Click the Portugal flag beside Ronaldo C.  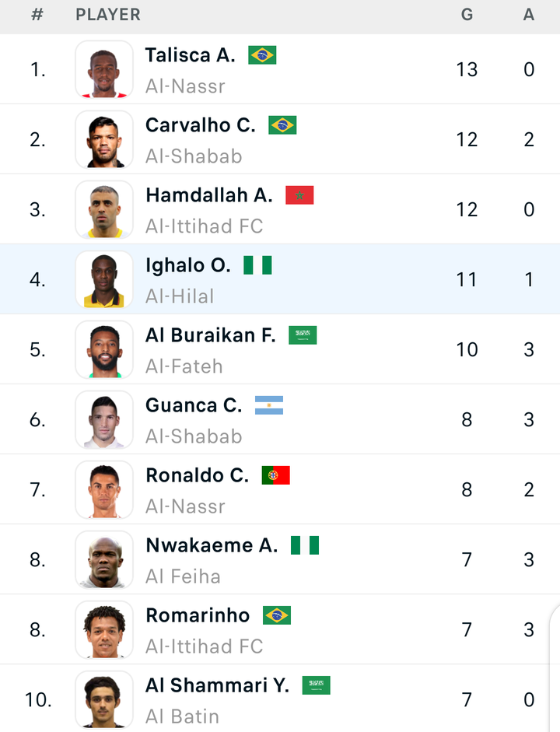pyautogui.click(x=276, y=475)
